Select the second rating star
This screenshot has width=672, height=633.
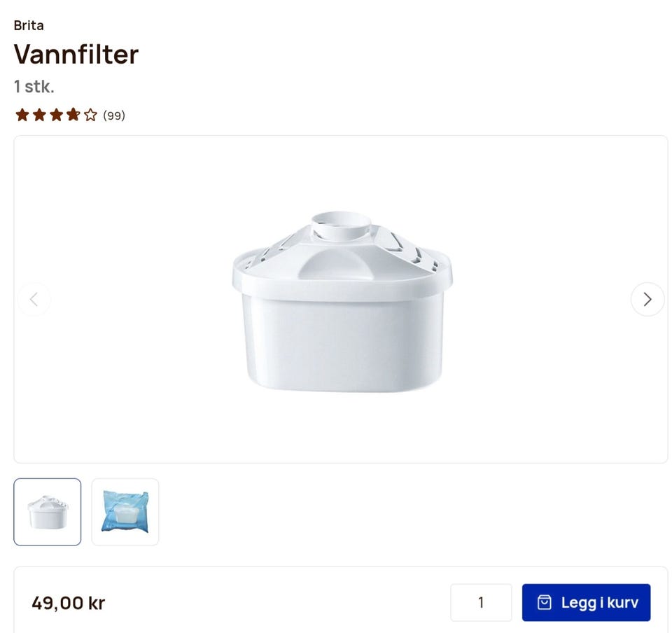[39, 115]
